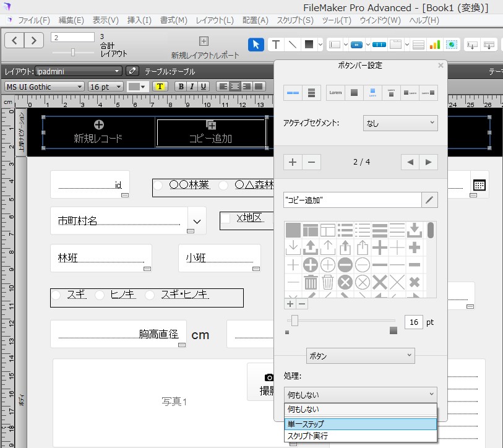Select the Button tool

click(356, 45)
